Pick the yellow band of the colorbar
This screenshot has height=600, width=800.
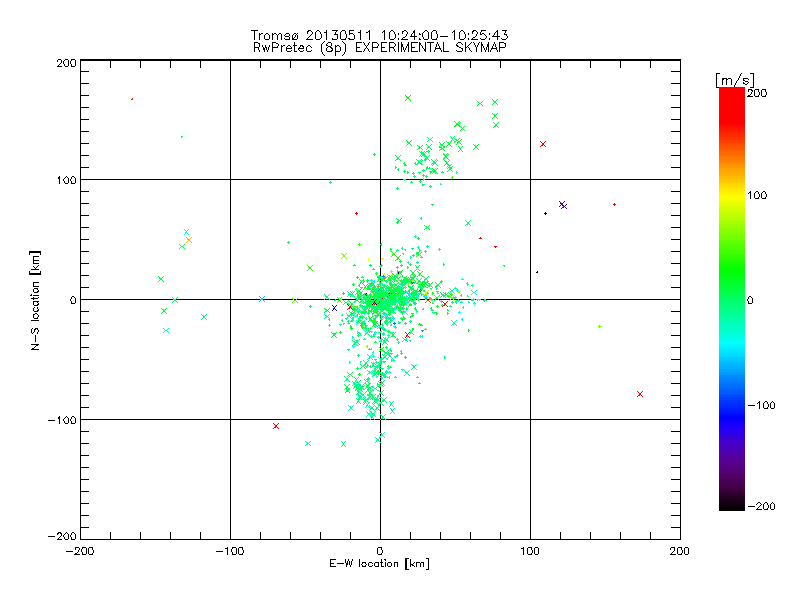[x=732, y=195]
